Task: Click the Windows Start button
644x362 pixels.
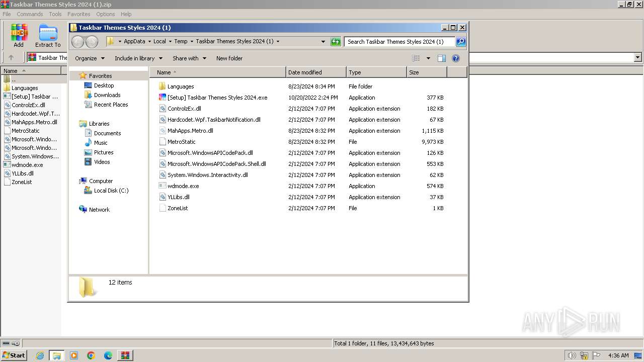Action: (14, 355)
